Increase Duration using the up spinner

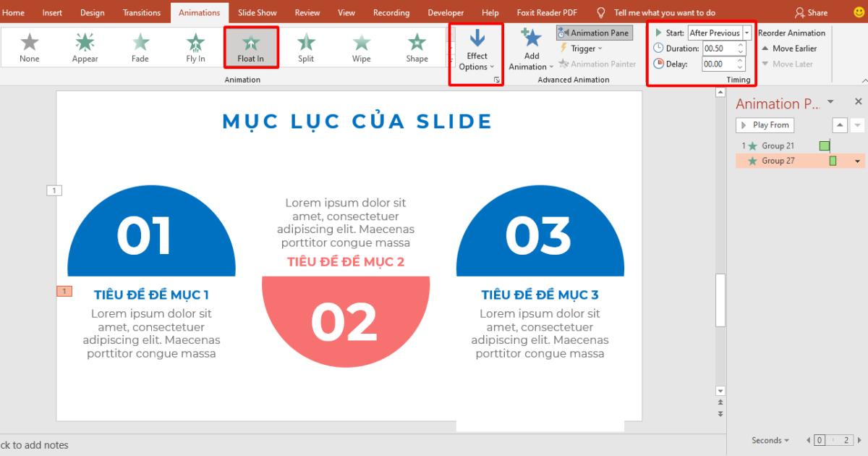[x=741, y=45]
